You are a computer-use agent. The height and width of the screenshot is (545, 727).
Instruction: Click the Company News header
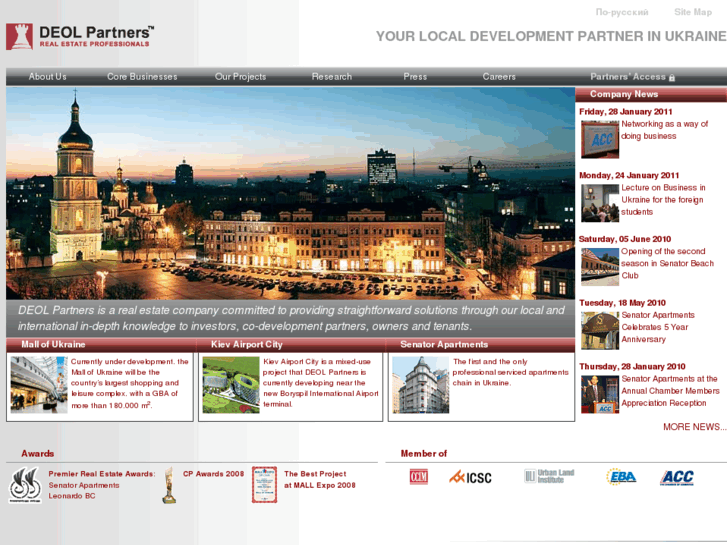(624, 94)
